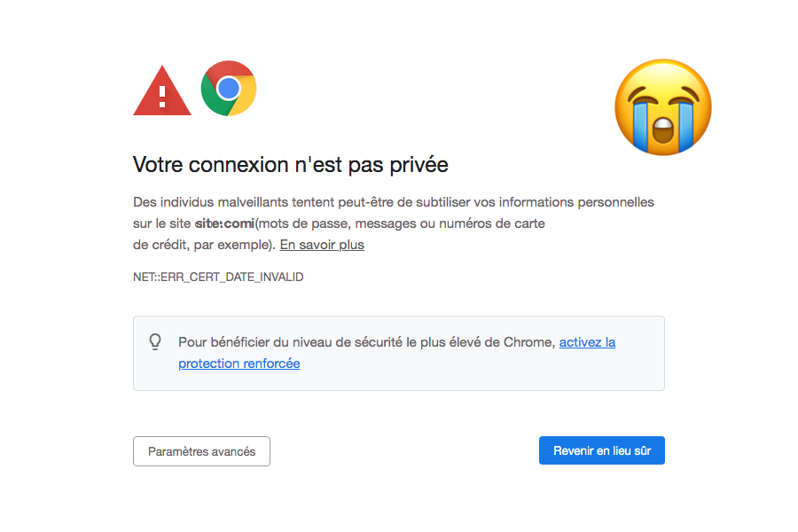Open the "En savoir plus" link

[x=322, y=245]
